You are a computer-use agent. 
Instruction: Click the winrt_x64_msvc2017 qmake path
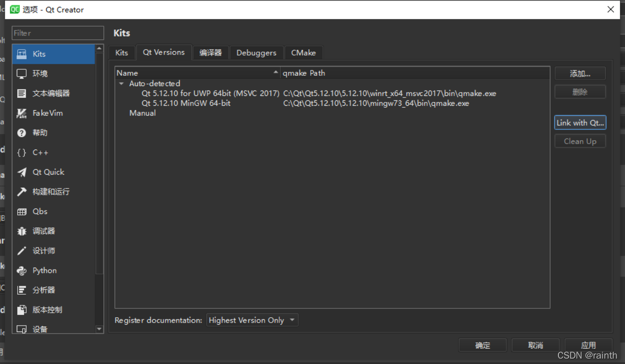pos(390,93)
